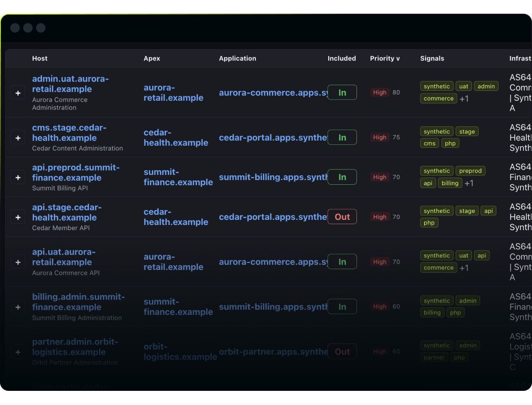The image size is (532, 405).
Task: Expand the billing.admin.summit-finance.example row
Action: [18, 307]
